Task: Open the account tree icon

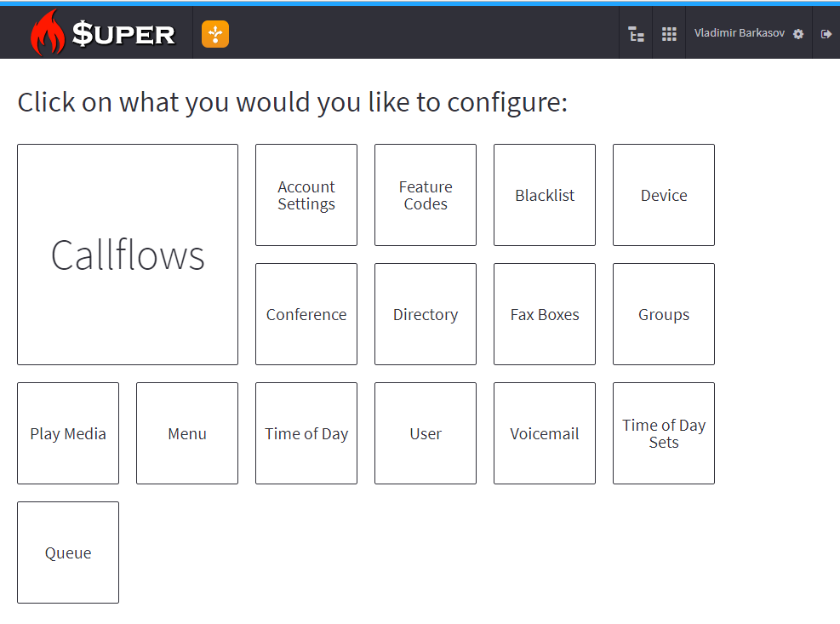Action: click(x=636, y=34)
